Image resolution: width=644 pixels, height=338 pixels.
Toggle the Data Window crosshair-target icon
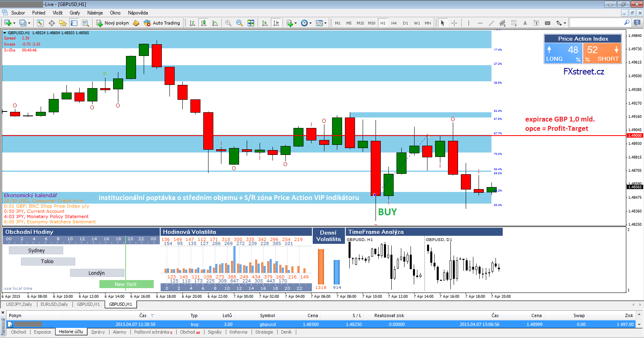[x=52, y=23]
